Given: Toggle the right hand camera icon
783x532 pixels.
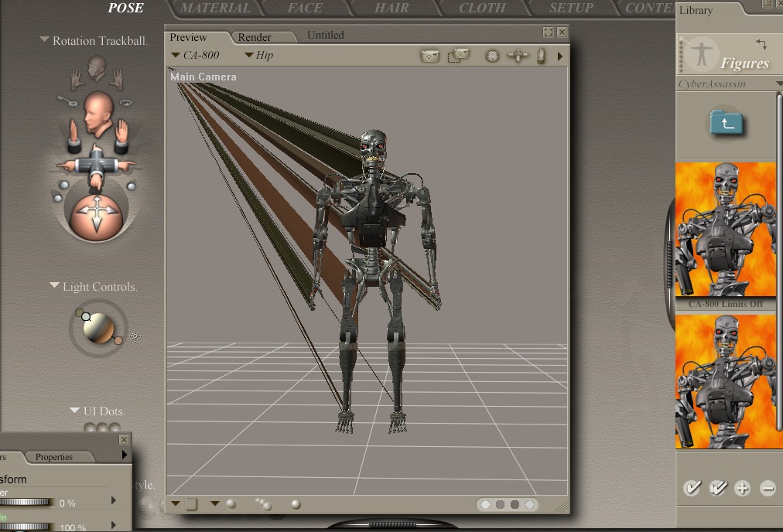Looking at the screenshot, I should click(x=117, y=77).
